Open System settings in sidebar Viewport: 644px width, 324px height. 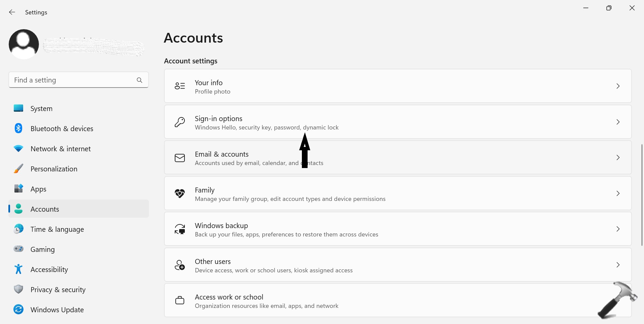(41, 109)
